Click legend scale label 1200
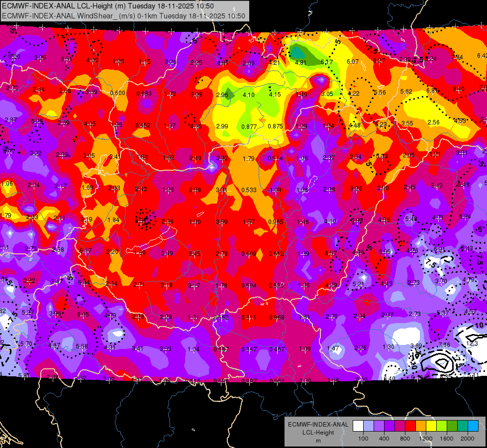Screen dimensions: 487x448 point(426,439)
